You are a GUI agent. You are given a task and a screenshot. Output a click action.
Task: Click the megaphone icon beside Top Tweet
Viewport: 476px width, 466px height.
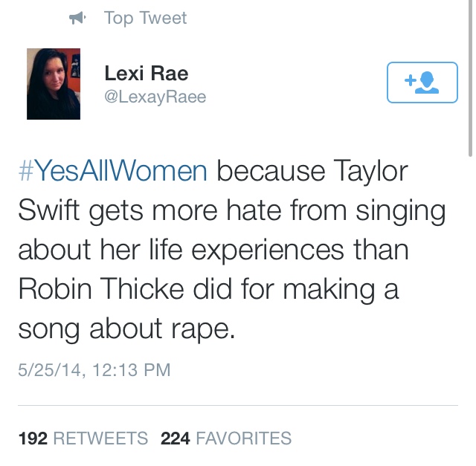[77, 18]
